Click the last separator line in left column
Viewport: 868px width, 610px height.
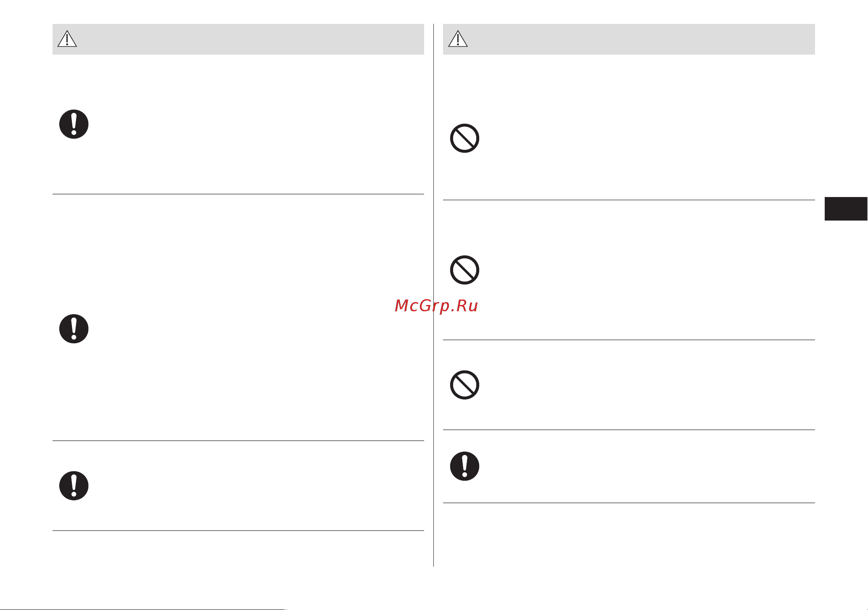(238, 531)
